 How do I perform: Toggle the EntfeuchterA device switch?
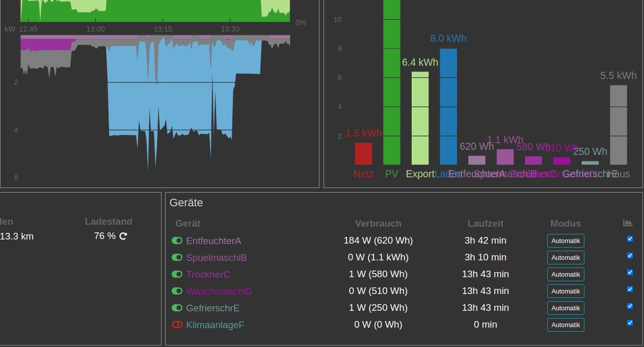(177, 241)
